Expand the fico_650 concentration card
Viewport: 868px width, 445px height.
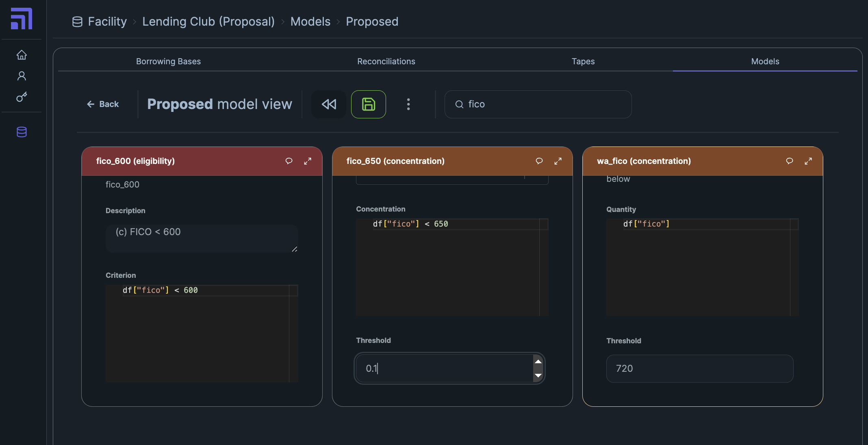pyautogui.click(x=558, y=161)
